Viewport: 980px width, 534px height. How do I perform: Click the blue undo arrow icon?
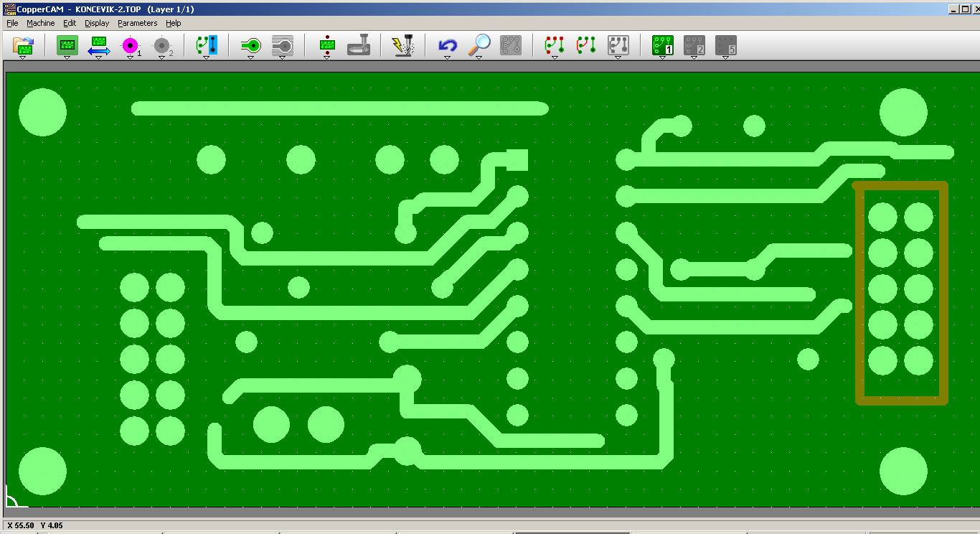click(447, 47)
